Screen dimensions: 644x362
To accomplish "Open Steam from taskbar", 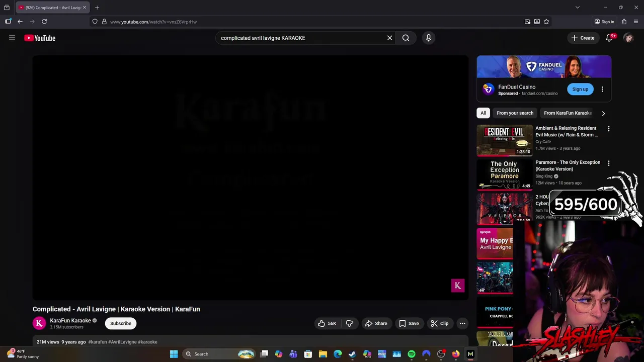I will pos(352,354).
